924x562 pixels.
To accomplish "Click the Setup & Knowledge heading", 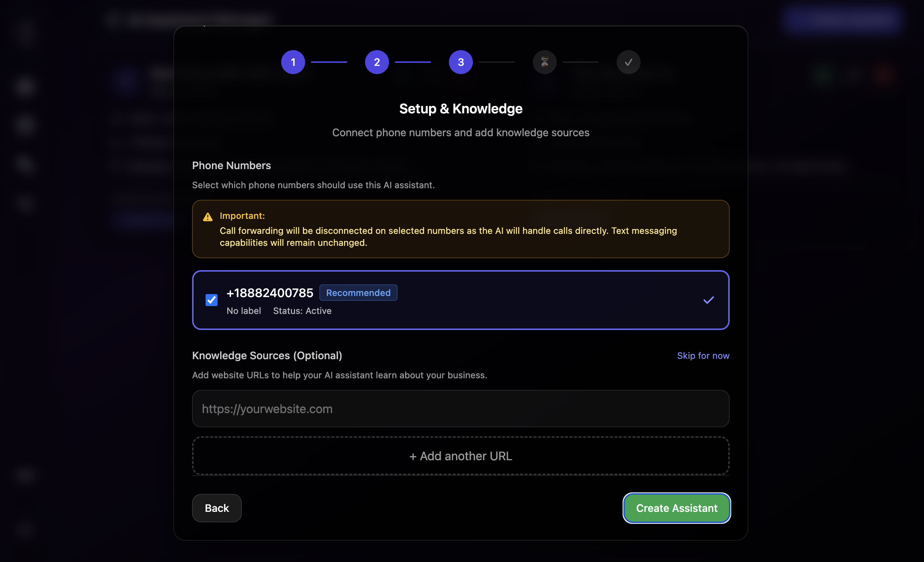I will [x=461, y=109].
